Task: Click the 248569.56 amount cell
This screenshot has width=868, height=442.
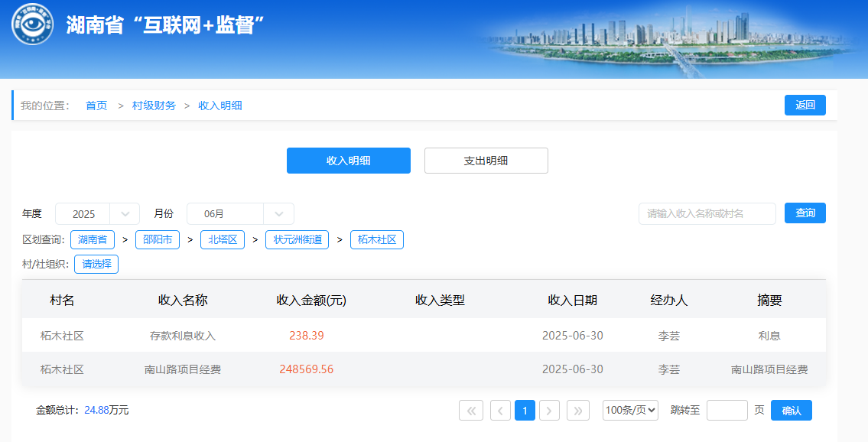Action: coord(307,369)
